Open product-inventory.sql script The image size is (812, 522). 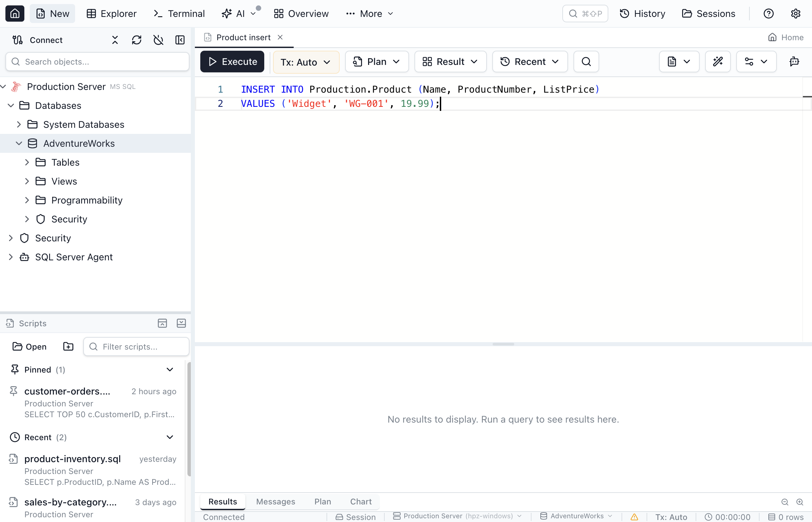(93, 470)
